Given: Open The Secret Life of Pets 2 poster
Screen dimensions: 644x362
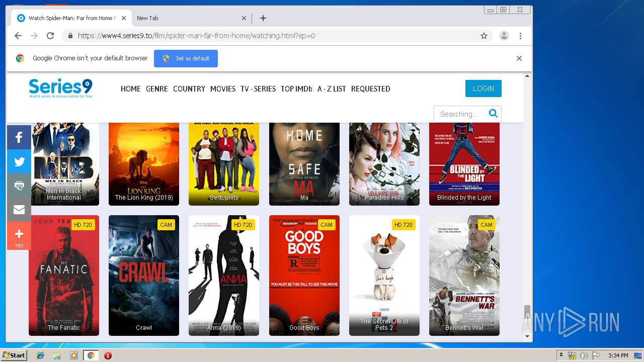Looking at the screenshot, I should [x=384, y=276].
